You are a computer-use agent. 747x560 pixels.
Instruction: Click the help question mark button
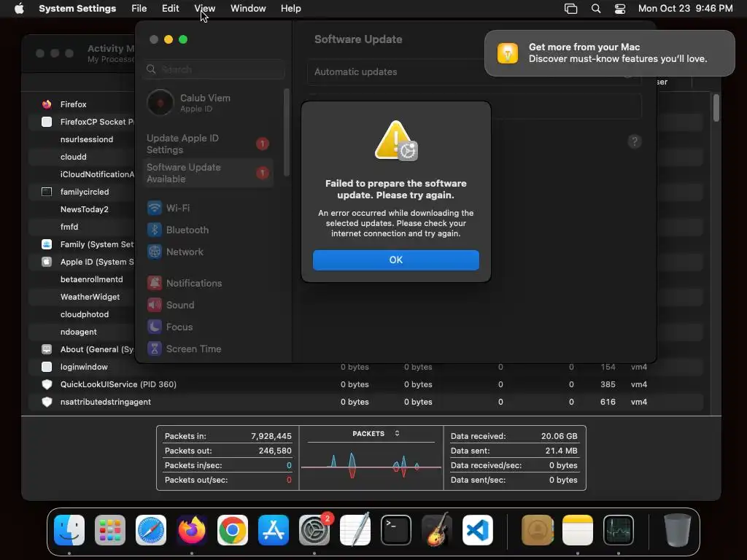coord(634,141)
